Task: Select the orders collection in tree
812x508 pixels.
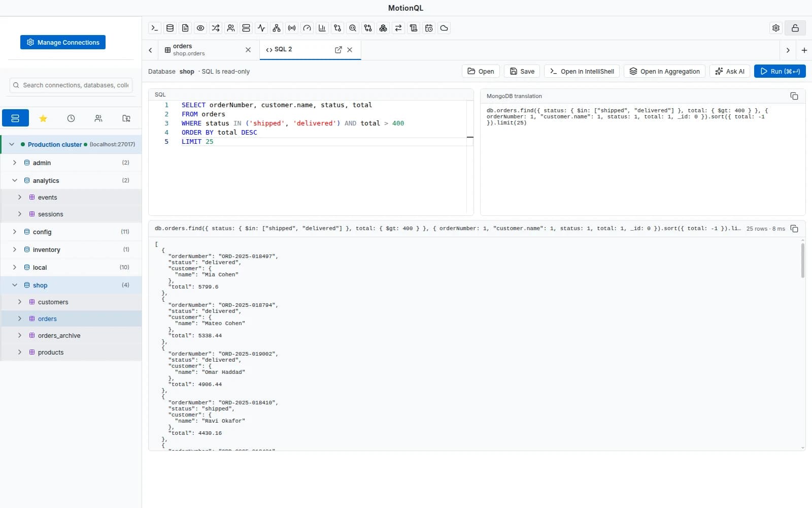Action: (71, 319)
